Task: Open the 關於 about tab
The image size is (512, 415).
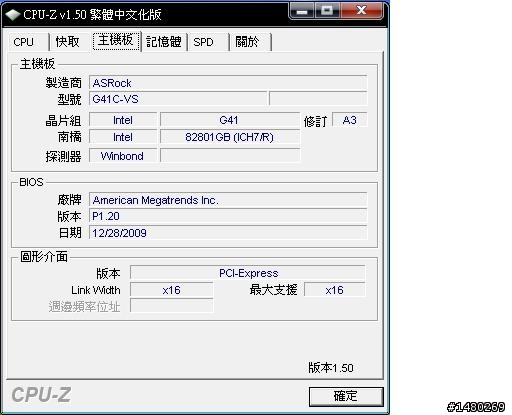Action: click(x=251, y=42)
